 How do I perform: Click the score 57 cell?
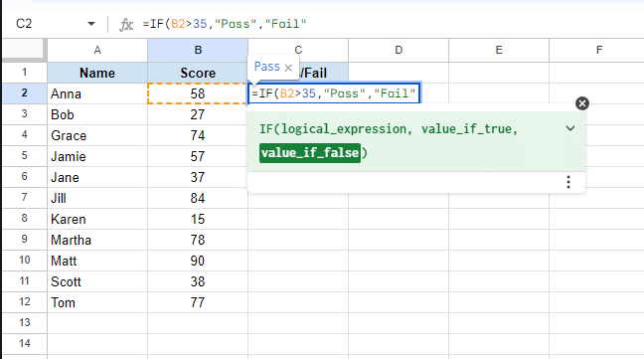tap(198, 156)
